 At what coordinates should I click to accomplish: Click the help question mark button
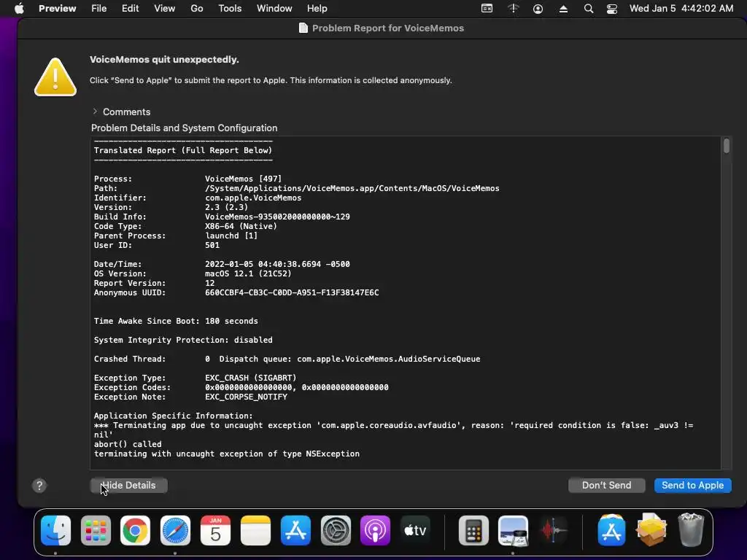click(39, 486)
